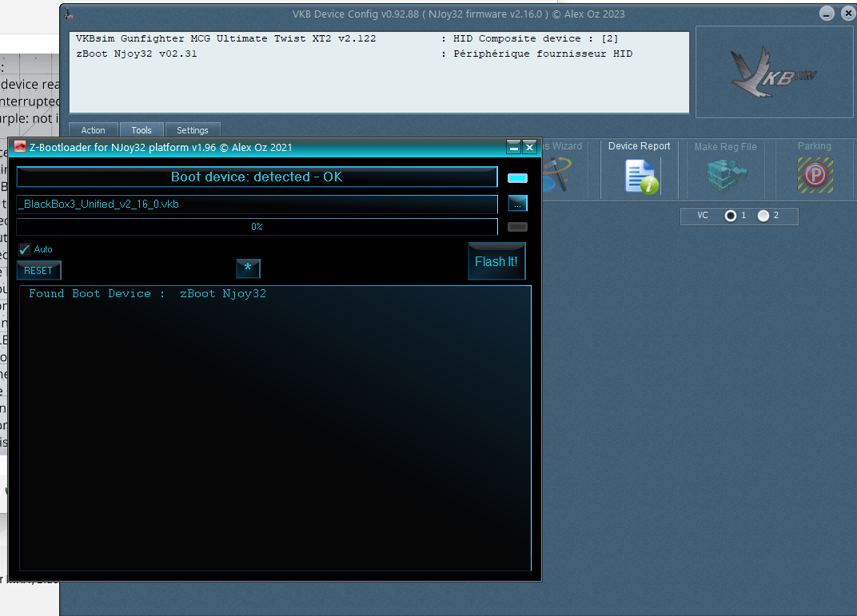This screenshot has width=857, height=616.
Task: Select the zBoot Njoy32 v02.31 device row
Action: point(379,54)
